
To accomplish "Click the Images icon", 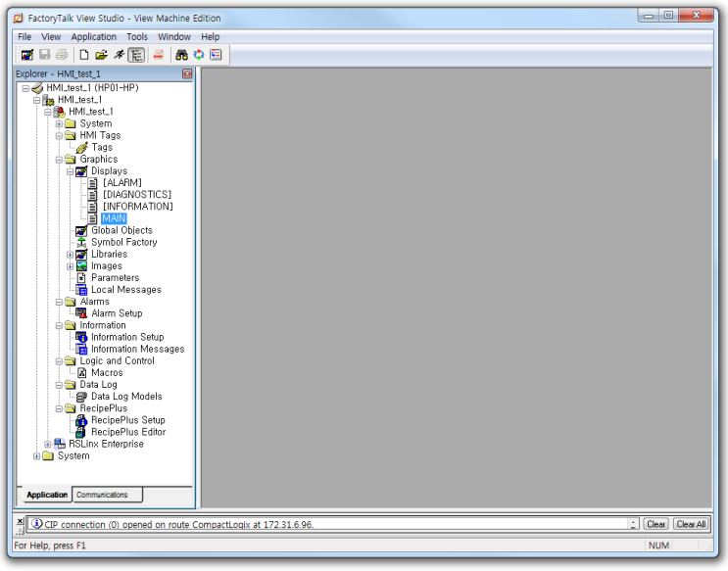I will (81, 266).
